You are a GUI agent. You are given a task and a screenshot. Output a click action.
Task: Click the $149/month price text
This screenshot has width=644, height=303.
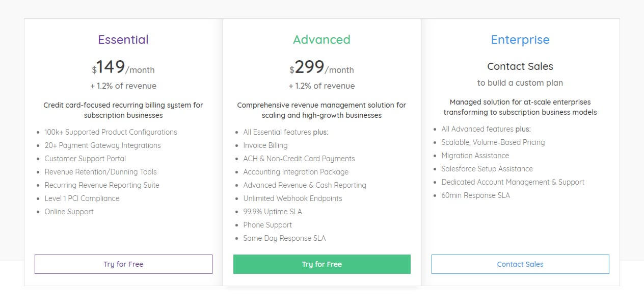coord(123,67)
